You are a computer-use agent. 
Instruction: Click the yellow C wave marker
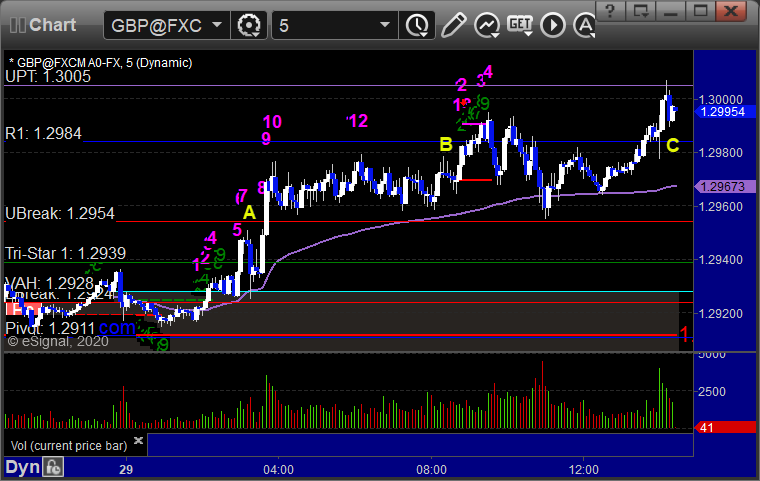tap(672, 145)
